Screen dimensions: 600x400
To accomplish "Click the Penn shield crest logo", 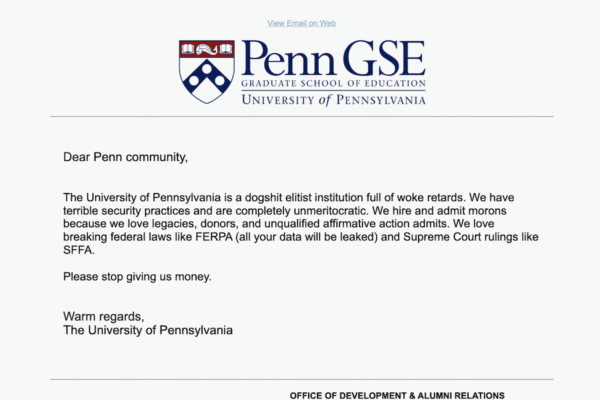I will 206,70.
